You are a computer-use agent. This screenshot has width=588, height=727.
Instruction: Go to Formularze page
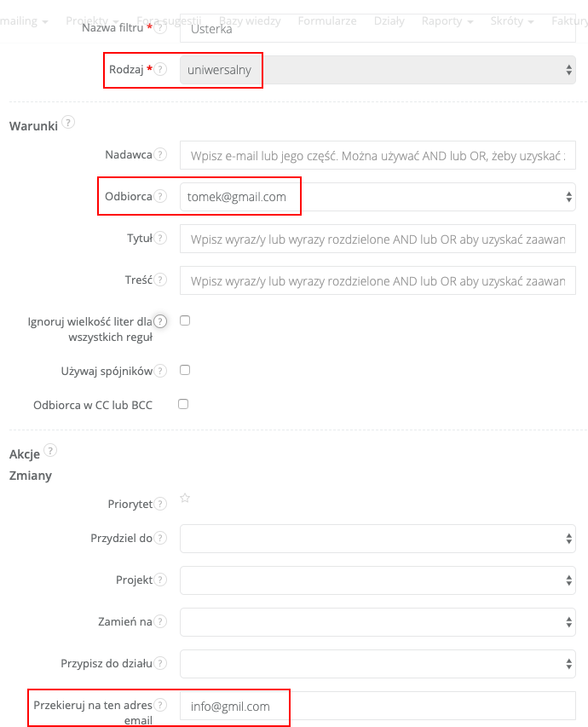[x=327, y=20]
